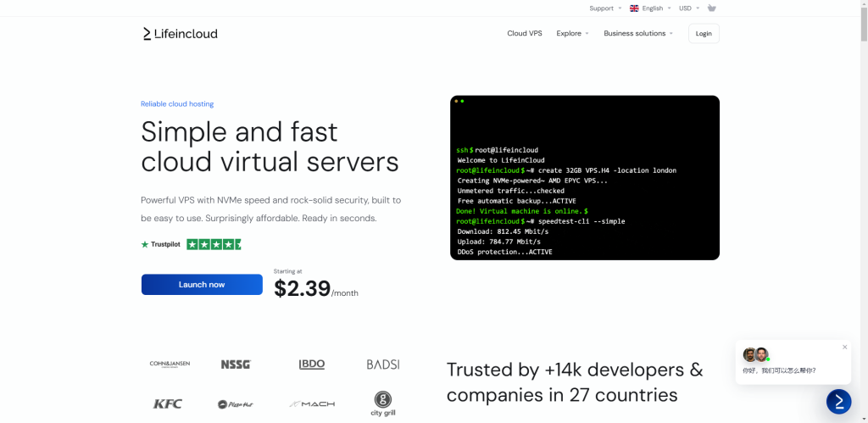Expand the Explore menu

pyautogui.click(x=572, y=34)
